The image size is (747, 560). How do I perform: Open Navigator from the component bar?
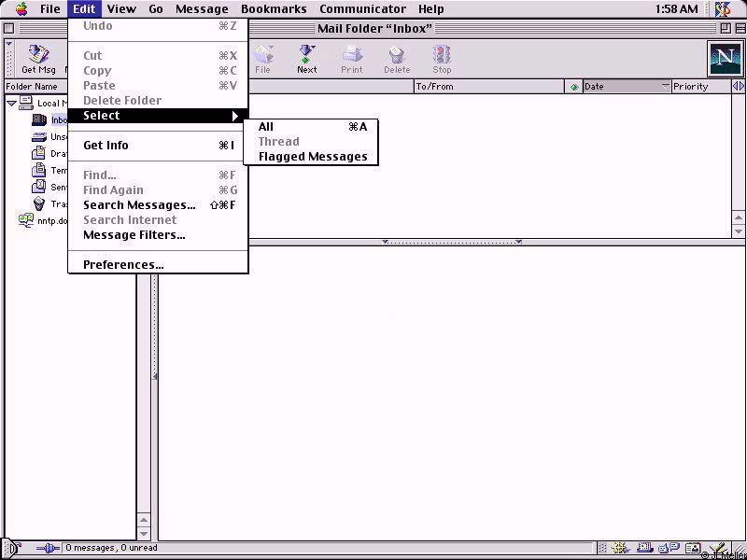coord(620,549)
